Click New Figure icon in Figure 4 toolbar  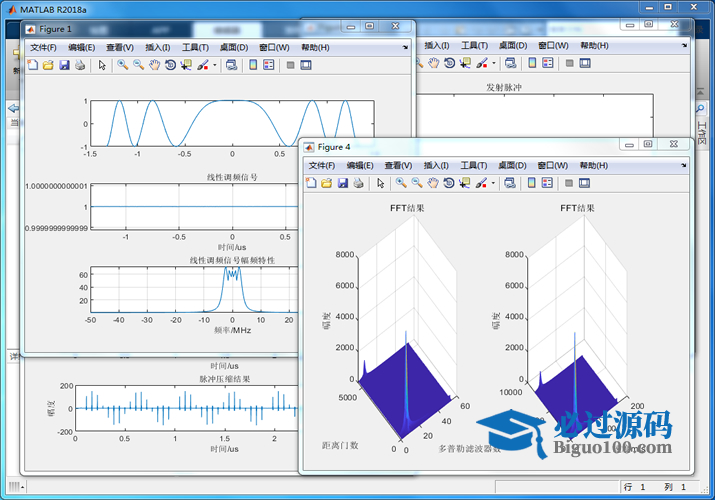point(311,183)
